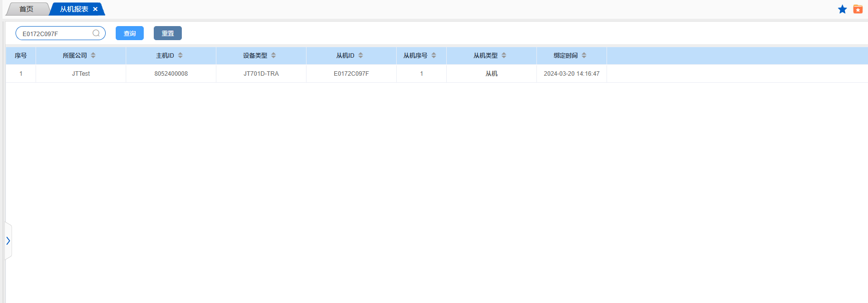The width and height of the screenshot is (868, 303).
Task: Sort table by 从机ID column
Action: click(x=361, y=56)
